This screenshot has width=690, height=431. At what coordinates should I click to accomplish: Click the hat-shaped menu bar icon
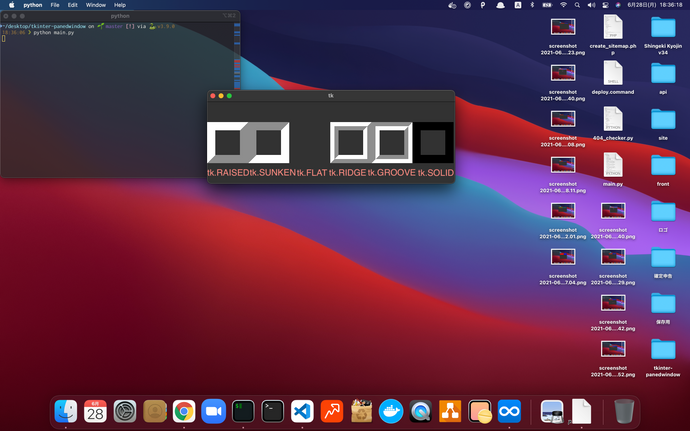500,5
